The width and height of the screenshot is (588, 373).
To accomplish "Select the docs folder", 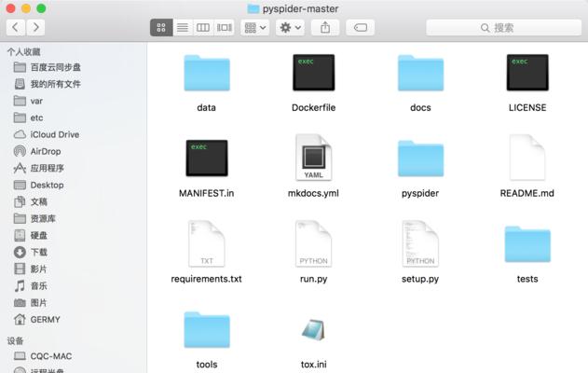I will pyautogui.click(x=420, y=73).
